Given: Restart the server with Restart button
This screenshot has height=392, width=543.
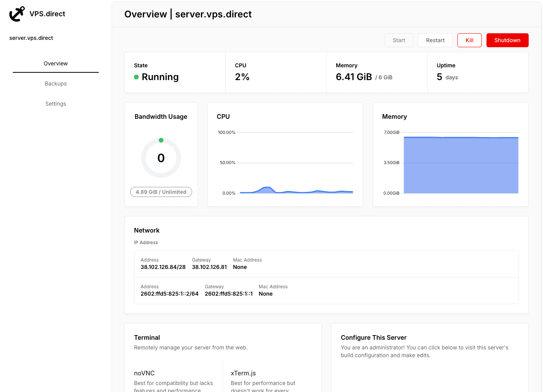Looking at the screenshot, I should pos(435,40).
